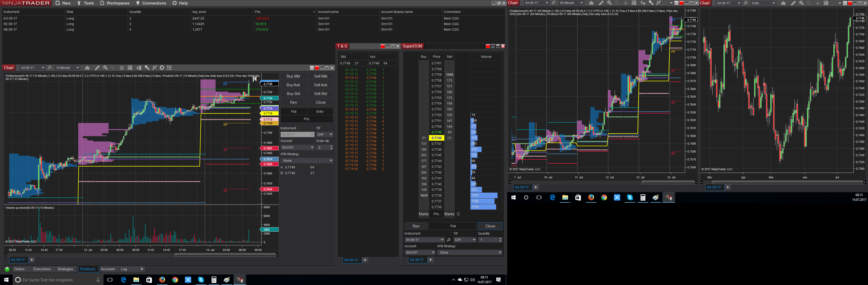Switch to the Strategies tab

coord(65,269)
